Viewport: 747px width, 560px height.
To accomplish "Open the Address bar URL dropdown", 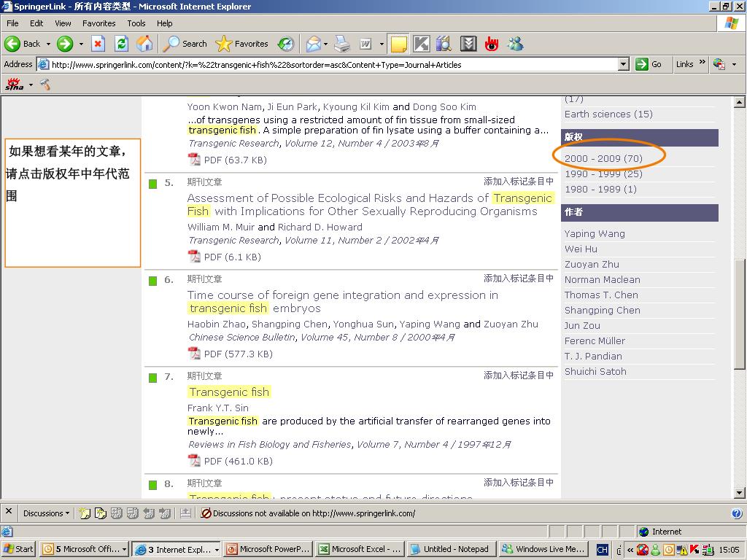I will coord(624,64).
